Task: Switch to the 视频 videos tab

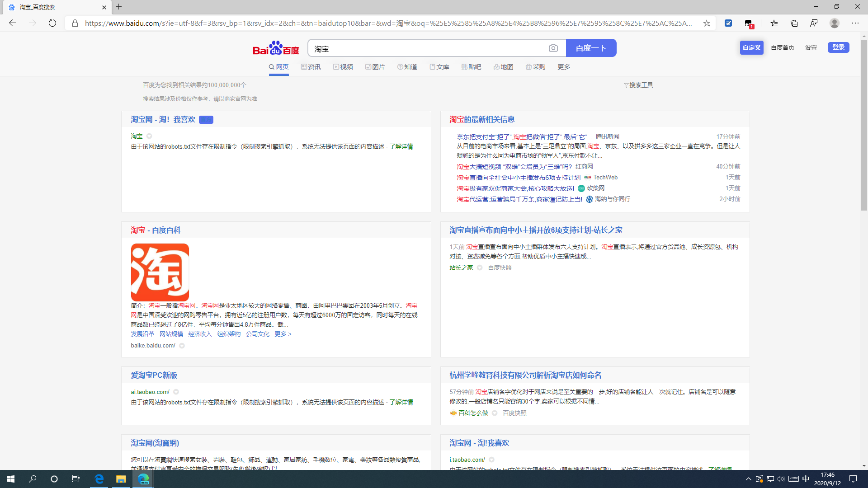Action: [343, 66]
